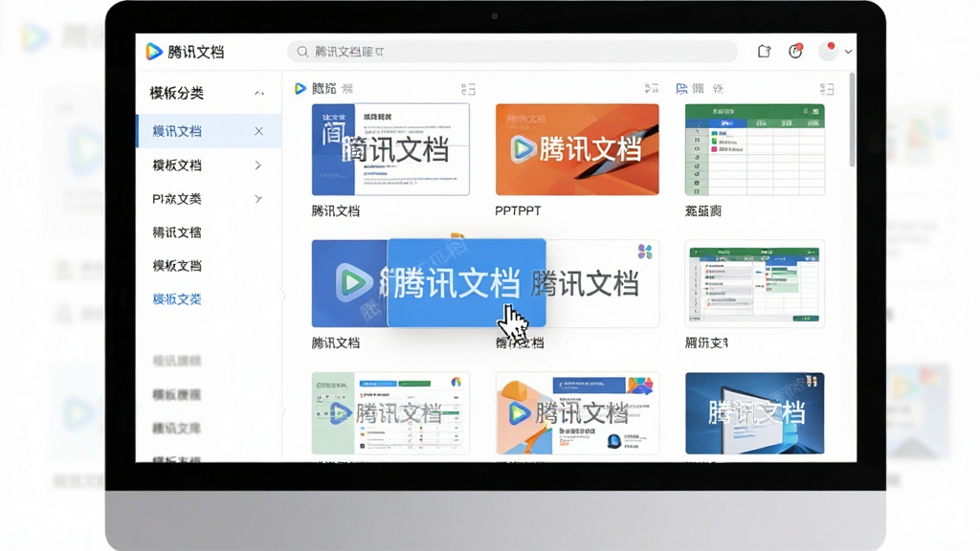The height and width of the screenshot is (551, 980).
Task: Open the blue document template thumbnail in the top row
Action: coord(390,150)
